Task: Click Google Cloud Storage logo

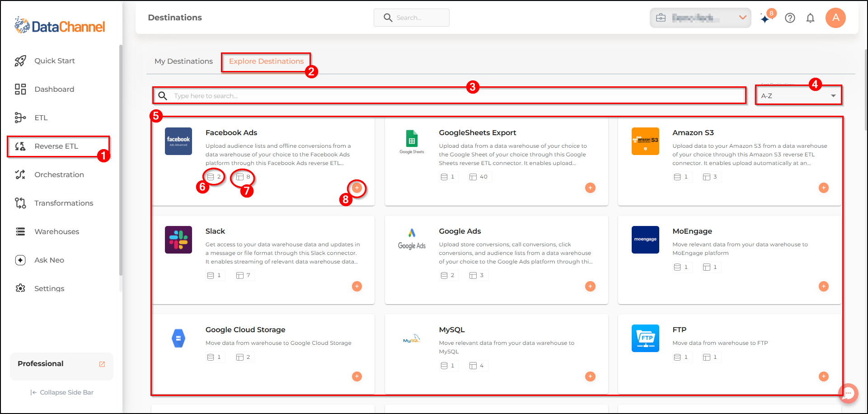Action: click(x=178, y=338)
